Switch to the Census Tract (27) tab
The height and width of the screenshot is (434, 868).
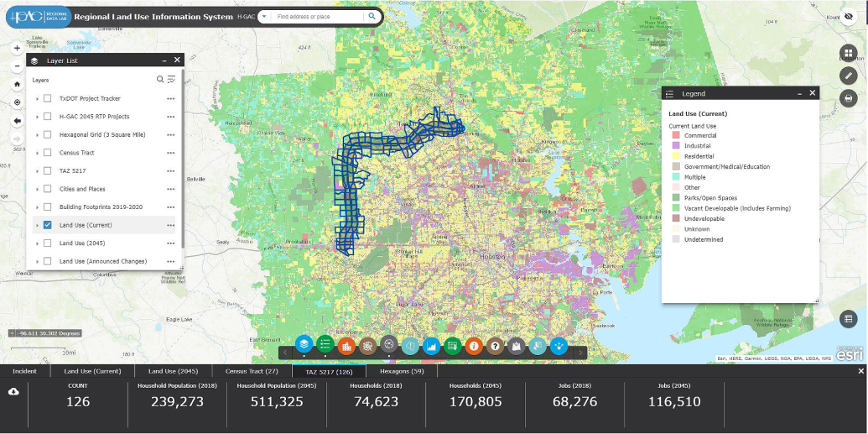pos(252,371)
